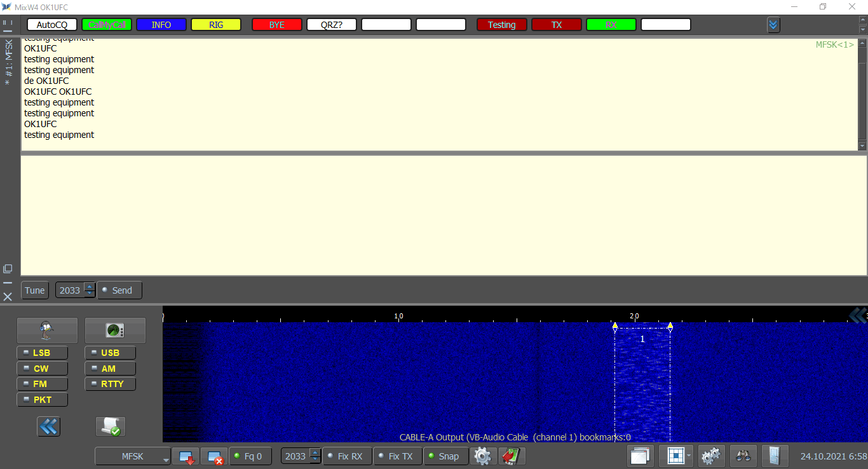Click the window with red X icon
This screenshot has height=469, width=868.
click(x=214, y=456)
